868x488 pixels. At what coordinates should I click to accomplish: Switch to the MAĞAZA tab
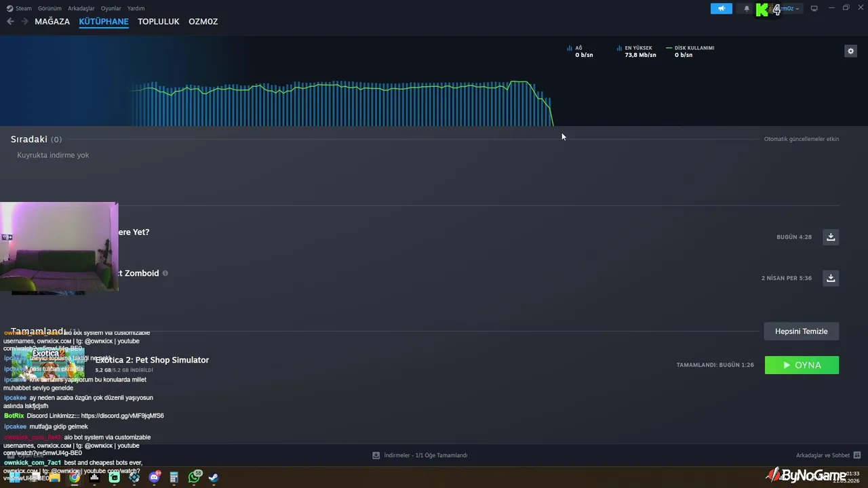click(x=52, y=22)
